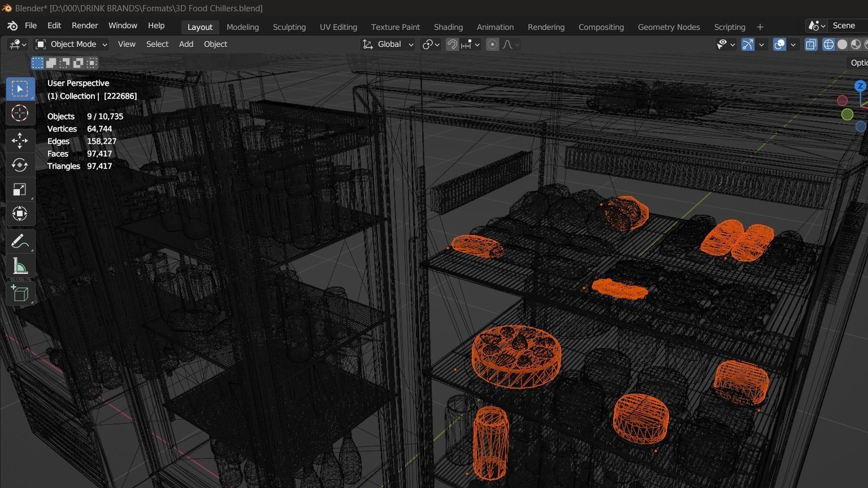
Task: Toggle X-Ray mode
Action: (x=811, y=44)
